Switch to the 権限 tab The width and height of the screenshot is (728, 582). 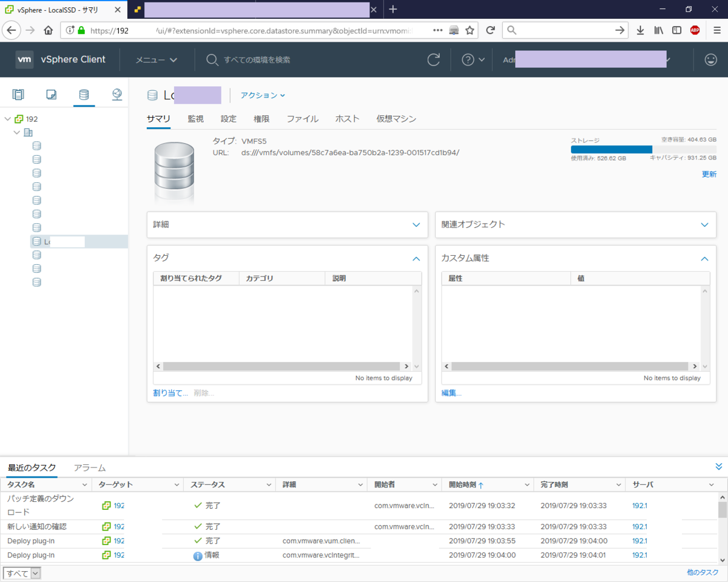tap(261, 119)
